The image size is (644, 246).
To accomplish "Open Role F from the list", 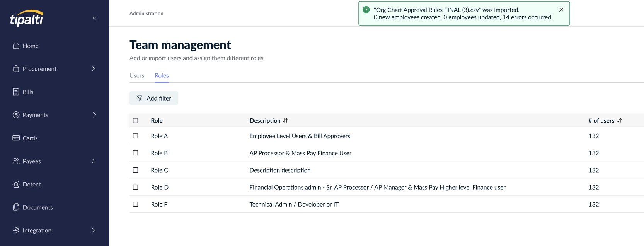I will pyautogui.click(x=159, y=204).
